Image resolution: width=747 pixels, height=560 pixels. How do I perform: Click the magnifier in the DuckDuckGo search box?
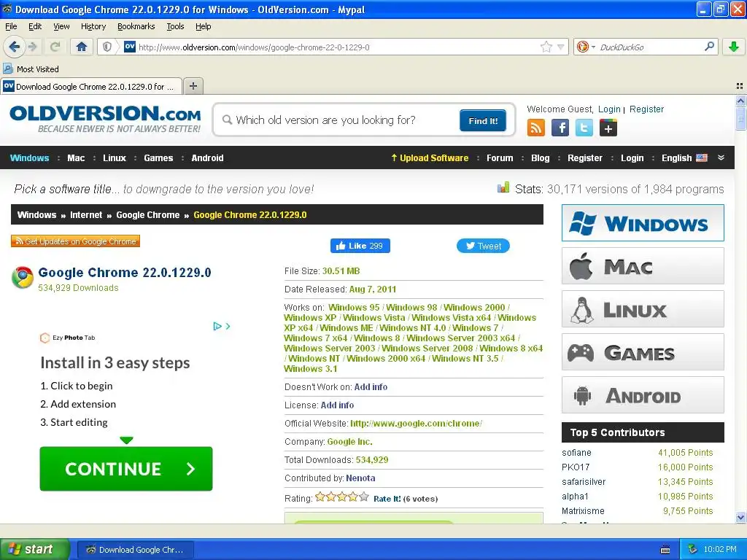click(x=709, y=46)
